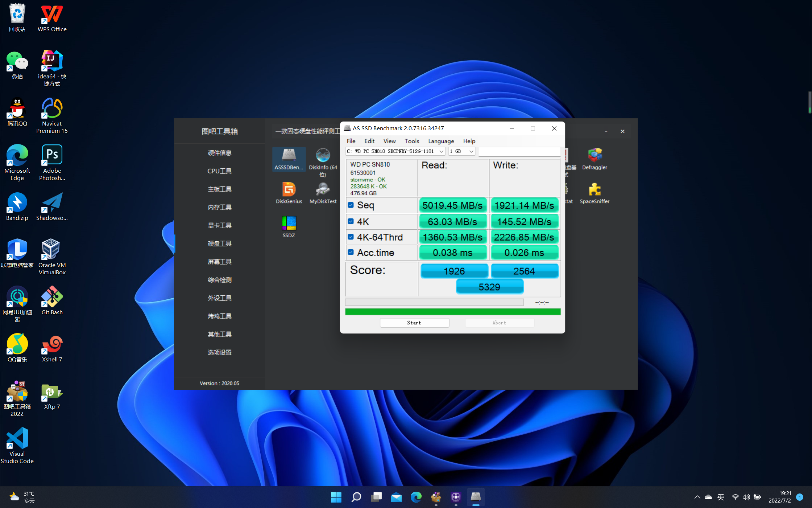Open taskbar Search icon
The height and width of the screenshot is (508, 812).
356,497
